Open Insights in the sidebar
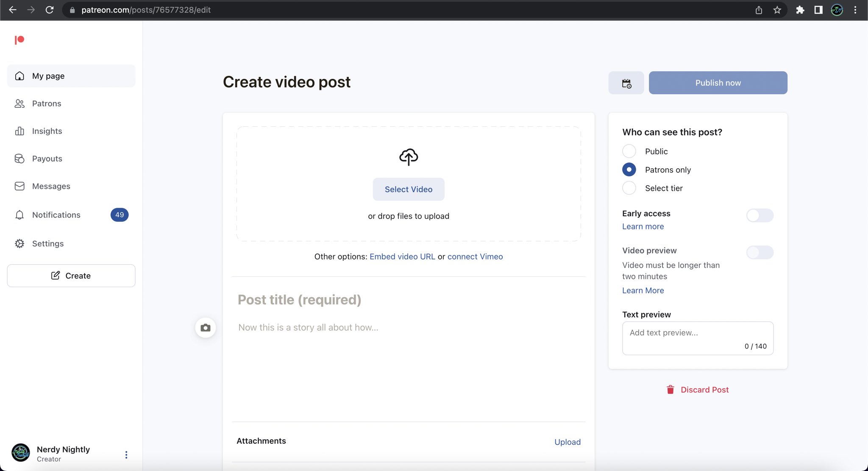Screen dimensions: 868x471 coord(47,131)
